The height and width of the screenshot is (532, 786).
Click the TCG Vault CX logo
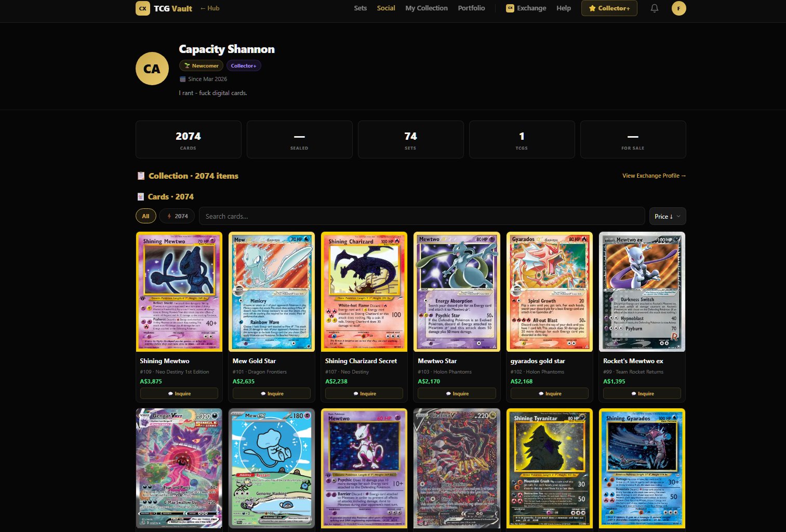[143, 8]
